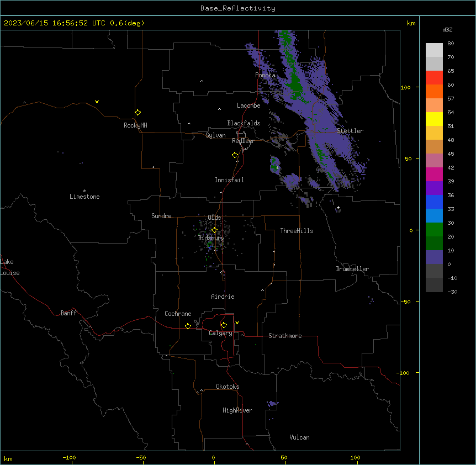Click the Sylvan label
Image resolution: width=476 pixels, height=465 pixels.
tap(215, 135)
